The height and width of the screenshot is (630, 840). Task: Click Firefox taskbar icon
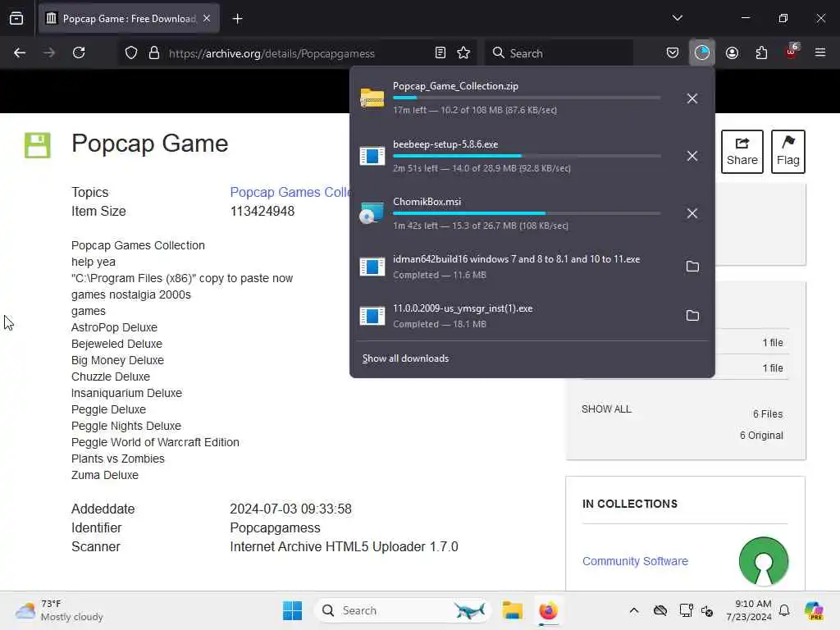pos(548,610)
